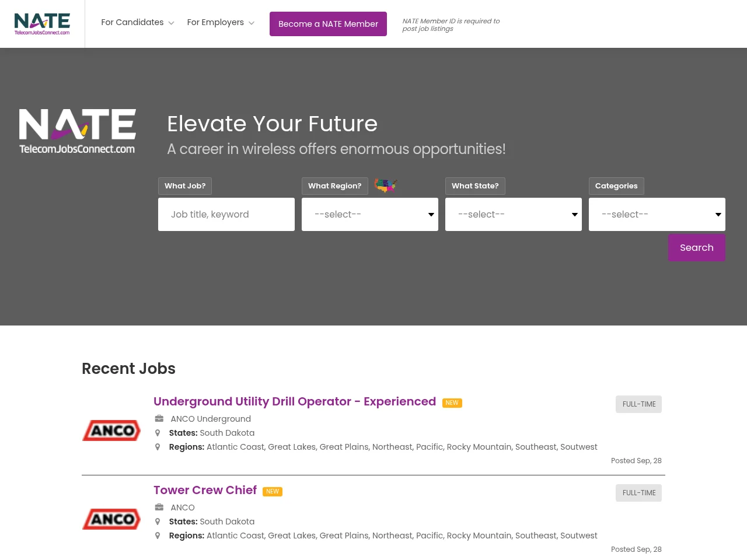Click Become a NATE Member button
Screen dimensions: 747x560
[x=328, y=24]
